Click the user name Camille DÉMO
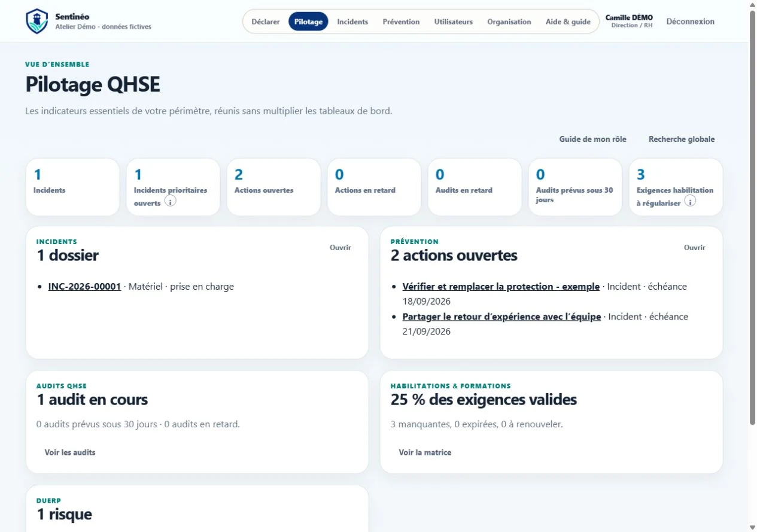757x532 pixels. point(629,17)
